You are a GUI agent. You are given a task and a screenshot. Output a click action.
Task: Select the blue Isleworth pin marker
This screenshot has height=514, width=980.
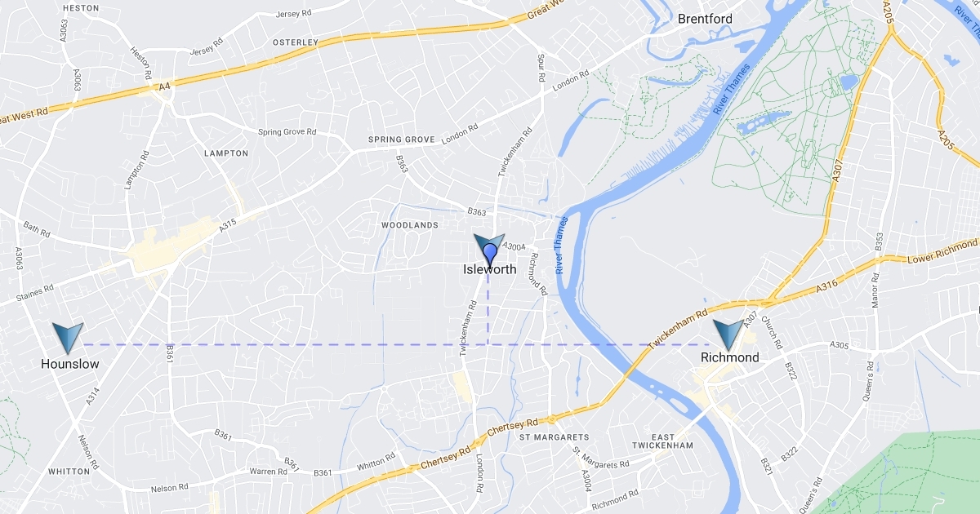pyautogui.click(x=490, y=254)
